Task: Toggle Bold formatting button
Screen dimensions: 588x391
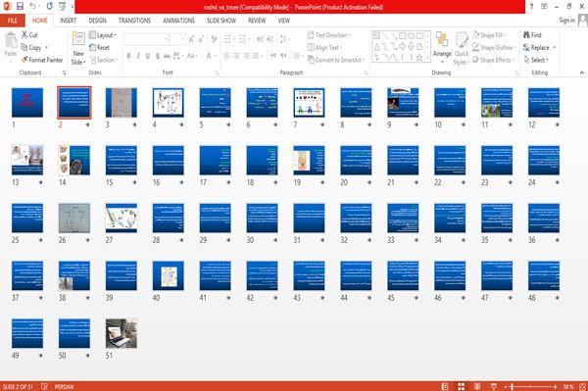Action: (x=128, y=56)
